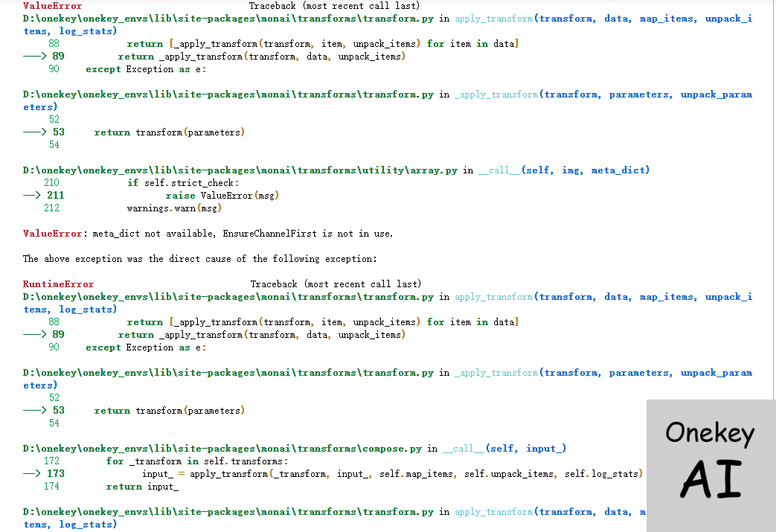Click the Traceback label beside RuntimeError
The width and height of the screenshot is (776, 532).
[x=336, y=284]
